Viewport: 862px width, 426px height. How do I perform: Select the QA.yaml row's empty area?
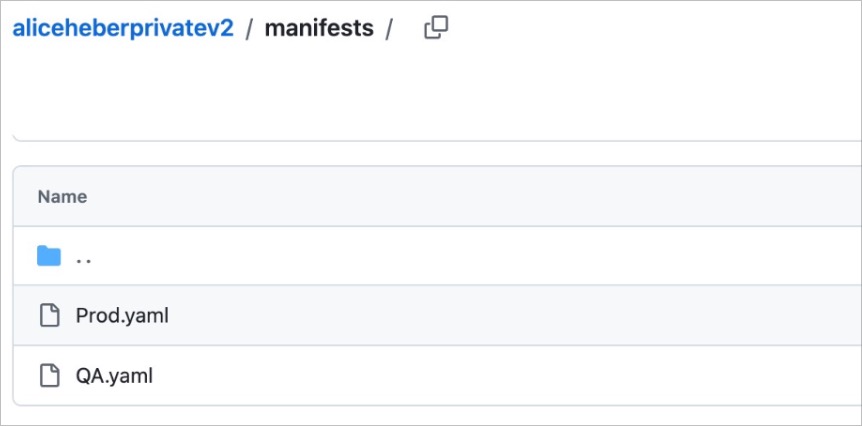click(x=500, y=376)
